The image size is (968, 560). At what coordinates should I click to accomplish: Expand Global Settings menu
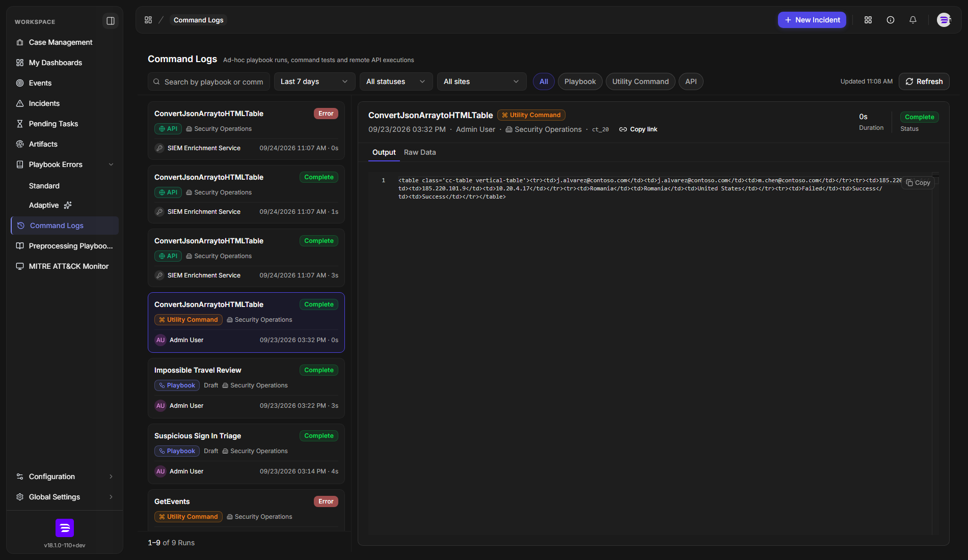click(x=65, y=497)
